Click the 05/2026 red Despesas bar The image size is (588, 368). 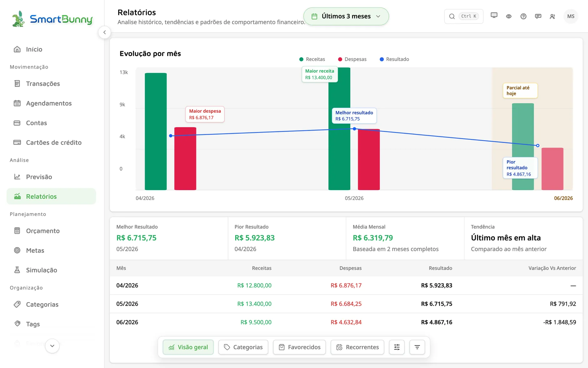tap(369, 160)
